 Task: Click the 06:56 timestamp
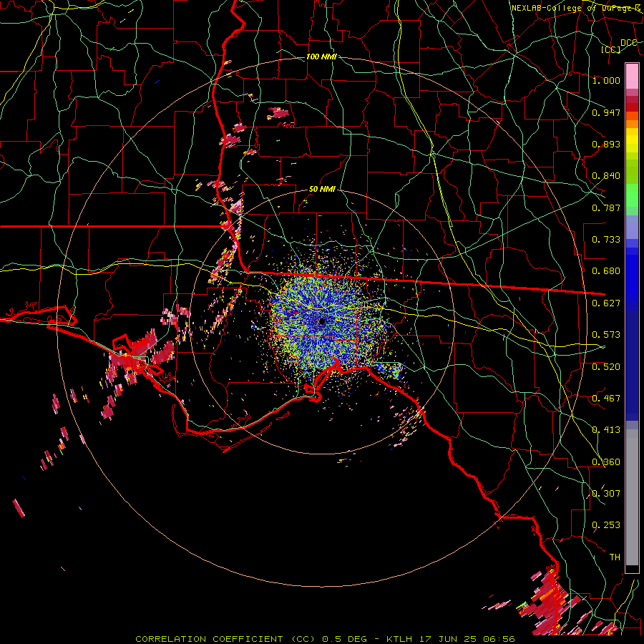click(x=499, y=639)
